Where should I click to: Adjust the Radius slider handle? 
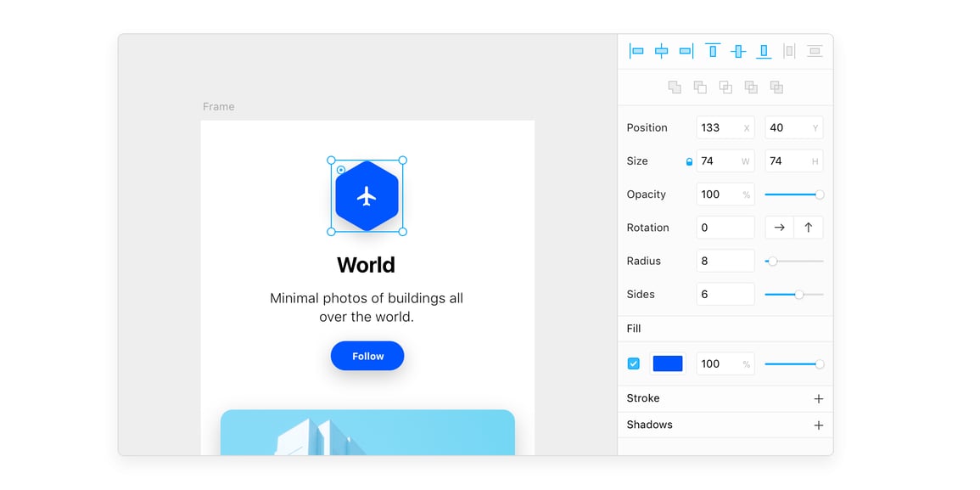[x=771, y=261]
